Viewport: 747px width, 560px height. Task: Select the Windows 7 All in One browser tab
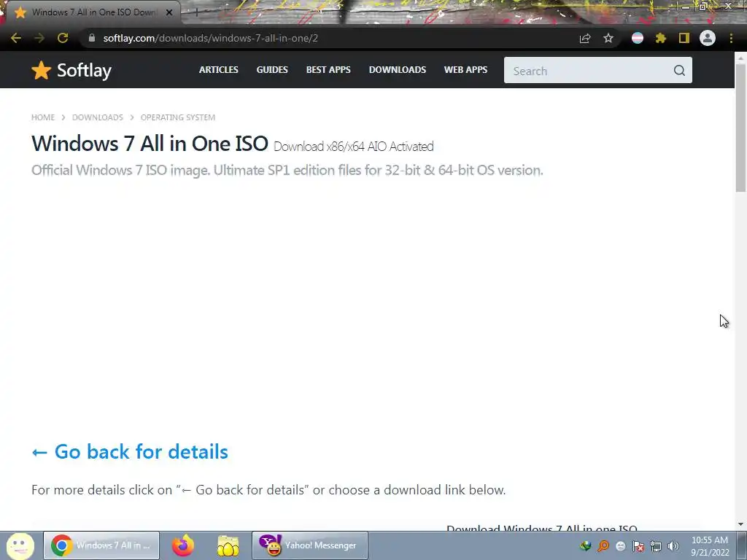93,12
